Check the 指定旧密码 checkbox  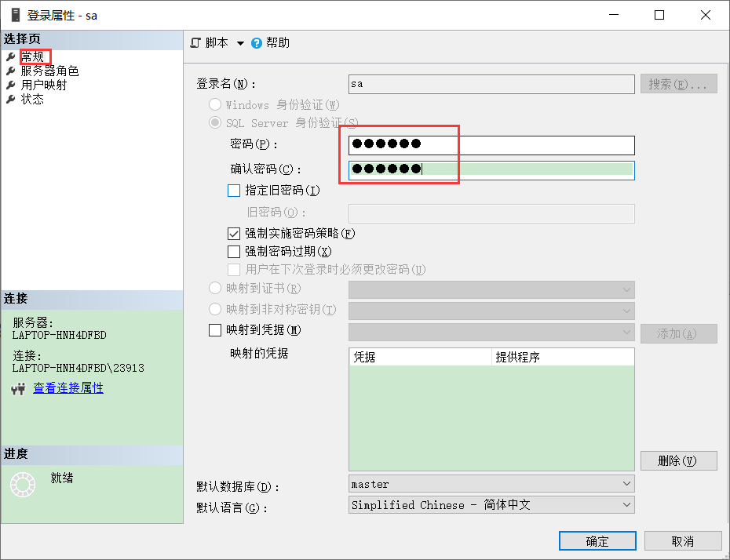click(x=232, y=190)
